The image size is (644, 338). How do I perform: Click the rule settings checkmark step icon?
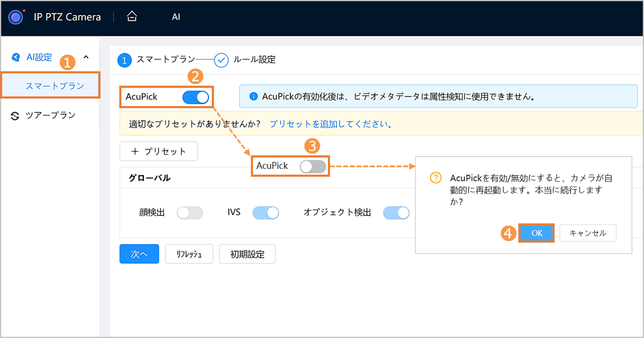pos(221,60)
